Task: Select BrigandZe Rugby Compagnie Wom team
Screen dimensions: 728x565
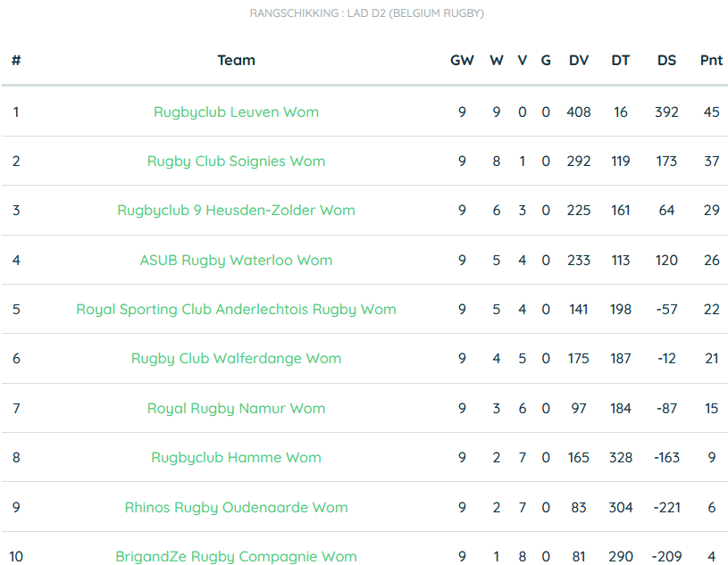Action: point(236,557)
